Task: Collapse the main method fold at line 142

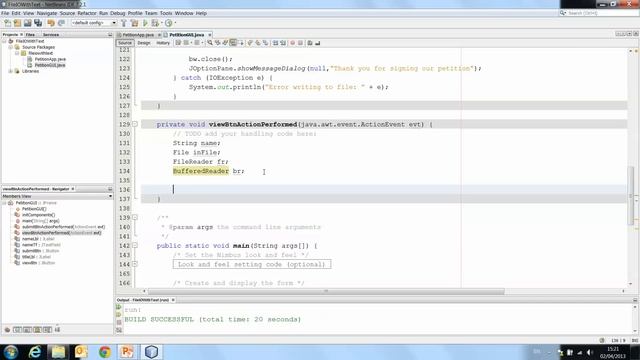Action: click(x=135, y=245)
